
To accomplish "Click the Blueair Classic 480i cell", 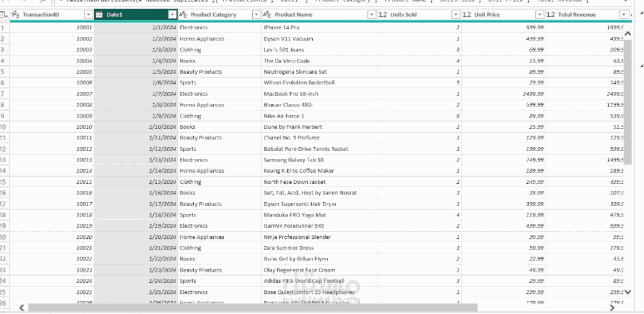I will (319, 105).
